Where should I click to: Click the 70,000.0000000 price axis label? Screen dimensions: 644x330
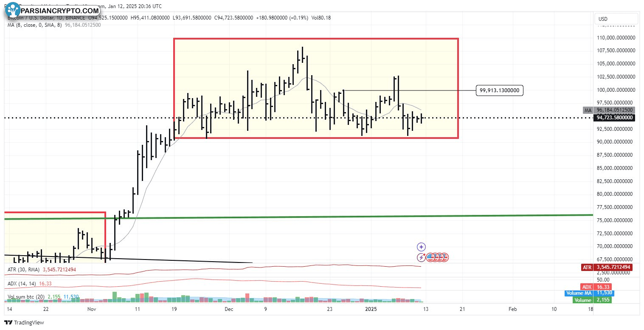pyautogui.click(x=616, y=246)
